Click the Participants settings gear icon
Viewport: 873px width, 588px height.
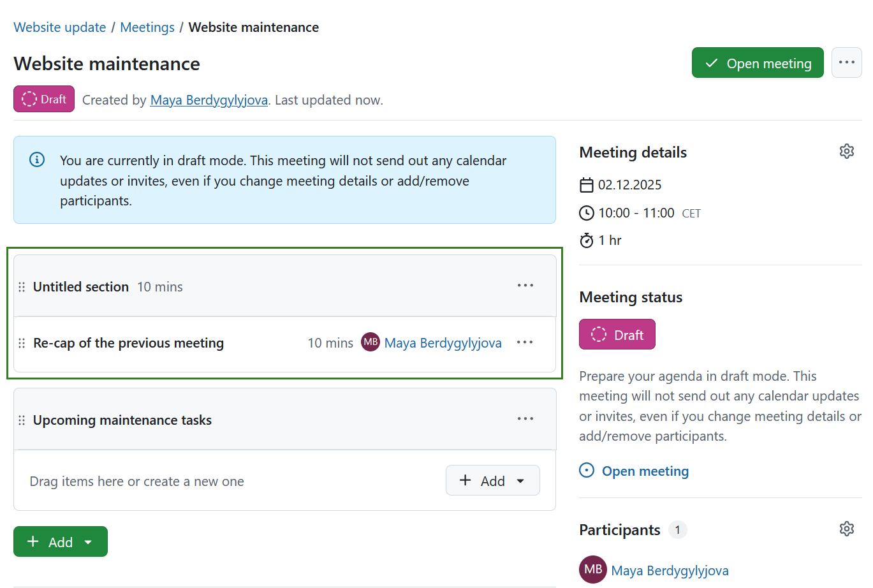(846, 529)
